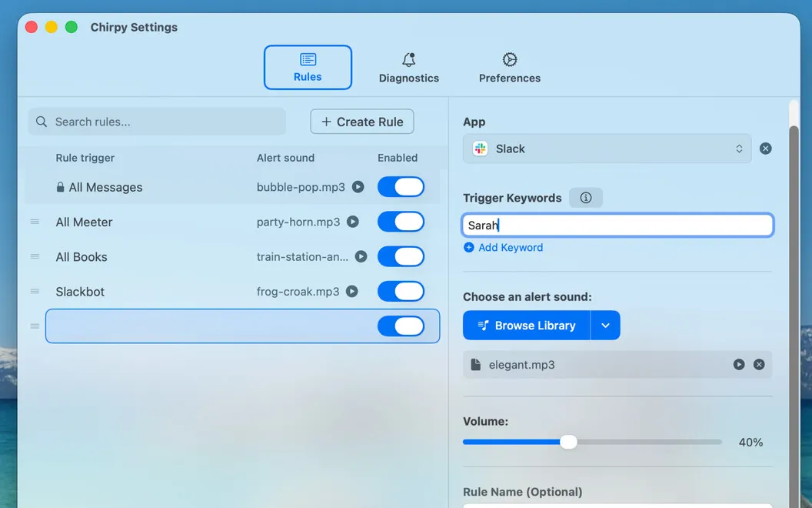This screenshot has width=812, height=508.
Task: Show Trigger Keywords info
Action: tap(586, 198)
